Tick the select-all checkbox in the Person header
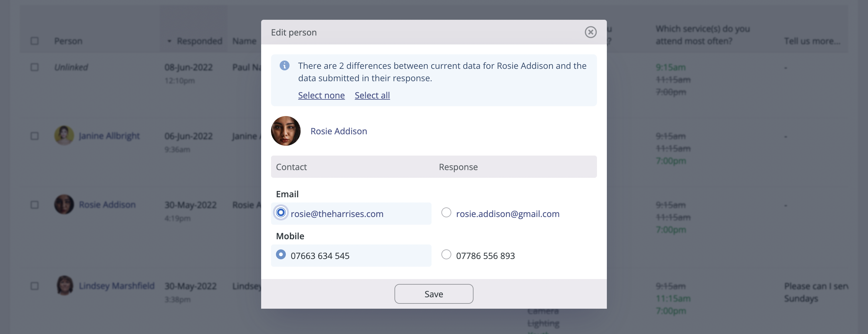868x334 pixels. pyautogui.click(x=34, y=41)
